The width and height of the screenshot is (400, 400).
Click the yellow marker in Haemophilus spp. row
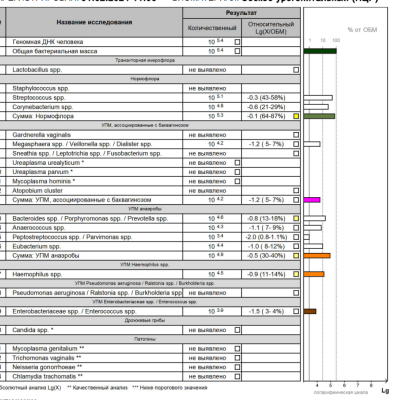(296, 274)
